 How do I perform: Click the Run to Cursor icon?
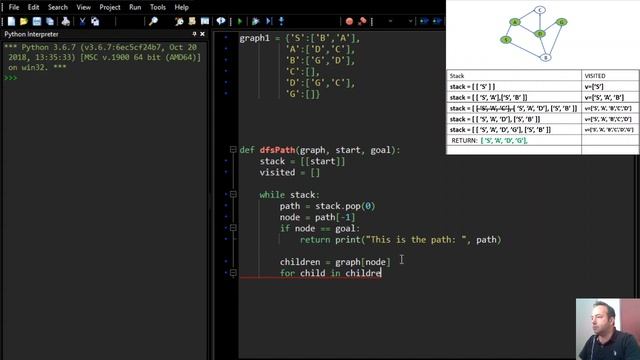pyautogui.click(x=269, y=21)
